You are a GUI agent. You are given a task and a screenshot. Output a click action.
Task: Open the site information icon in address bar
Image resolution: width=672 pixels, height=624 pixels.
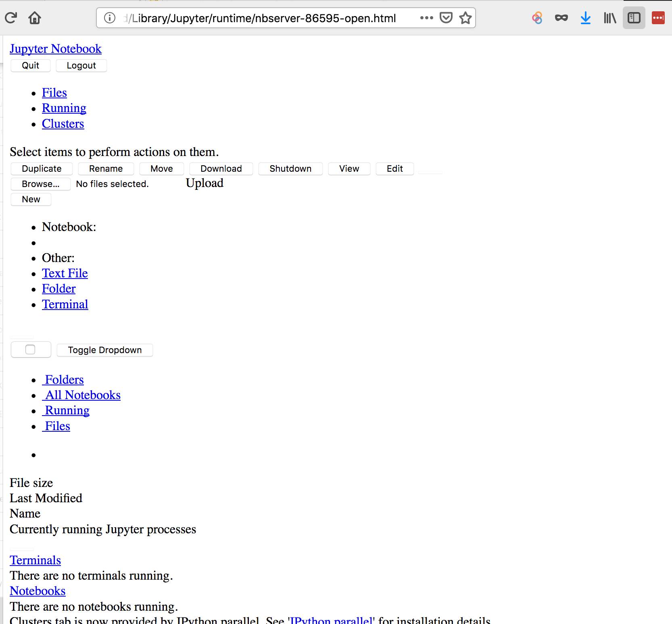[110, 18]
